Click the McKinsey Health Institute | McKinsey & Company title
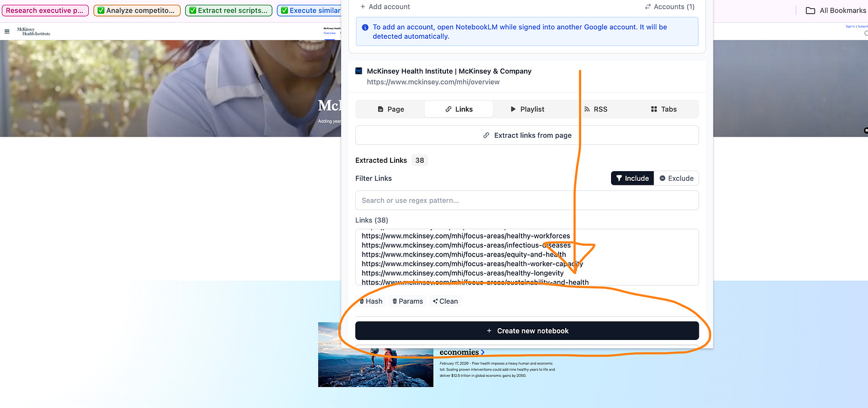The width and height of the screenshot is (868, 408). click(x=449, y=71)
